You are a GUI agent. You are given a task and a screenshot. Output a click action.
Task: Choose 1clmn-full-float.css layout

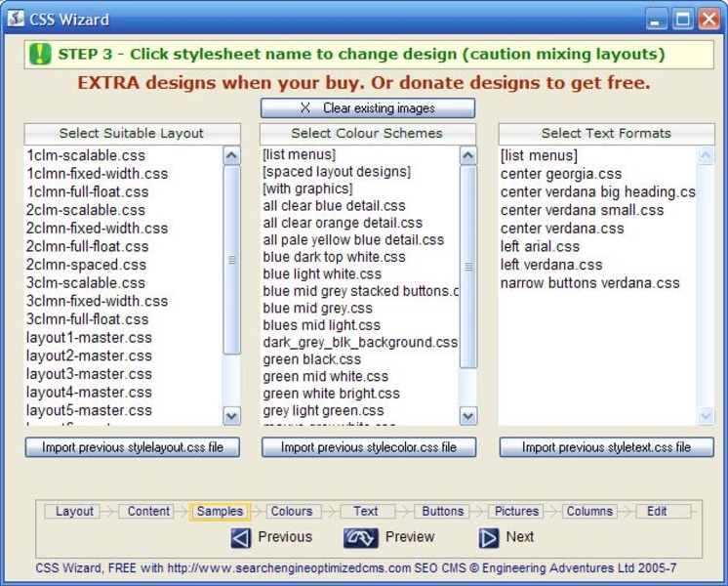[87, 192]
